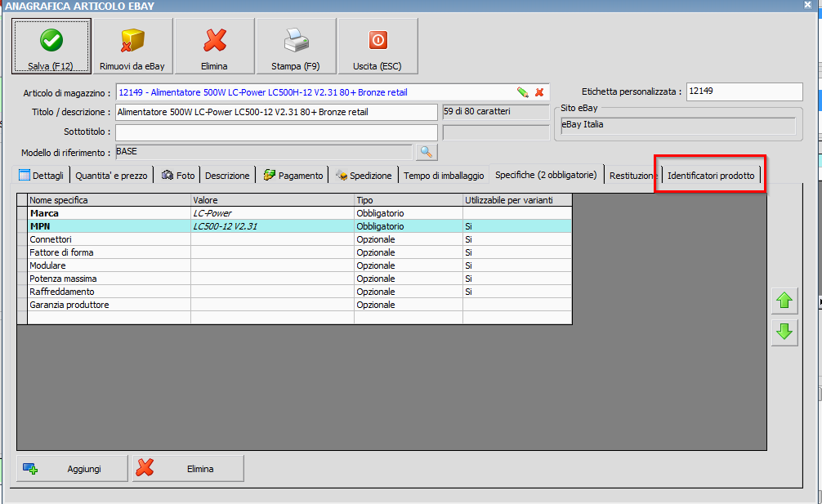The height and width of the screenshot is (504, 822).
Task: Click the top toolbar Elimina button
Action: (214, 46)
